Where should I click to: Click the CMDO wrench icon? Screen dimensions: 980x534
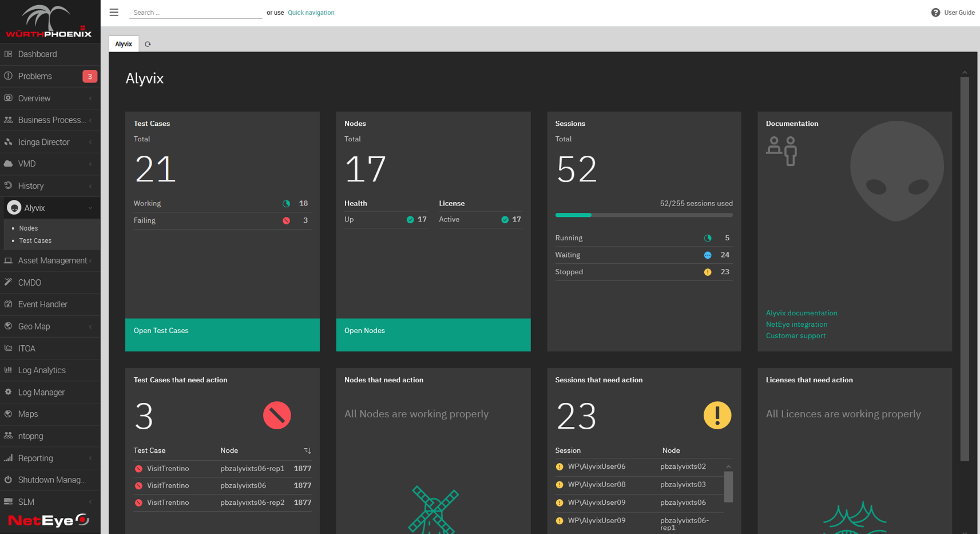(8, 282)
